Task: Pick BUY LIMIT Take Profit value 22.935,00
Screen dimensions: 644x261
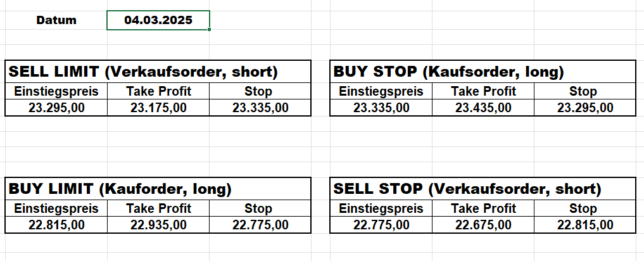Action: (x=158, y=225)
